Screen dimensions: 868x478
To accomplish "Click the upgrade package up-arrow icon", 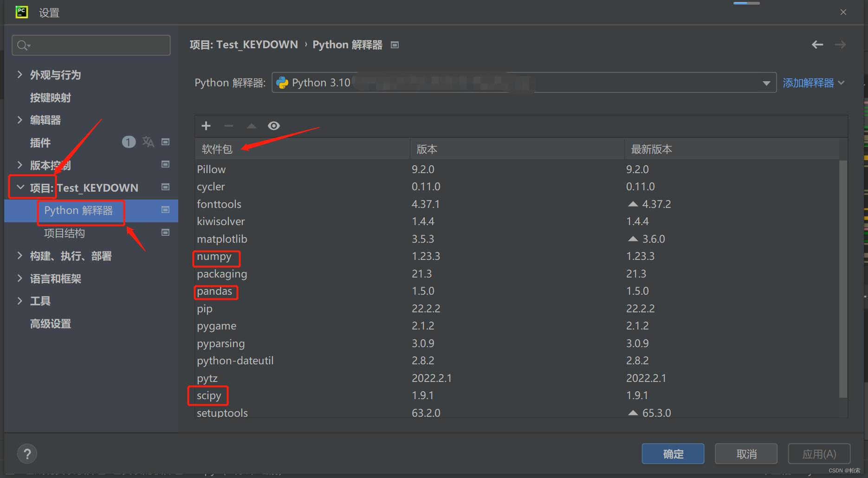I will click(x=251, y=126).
